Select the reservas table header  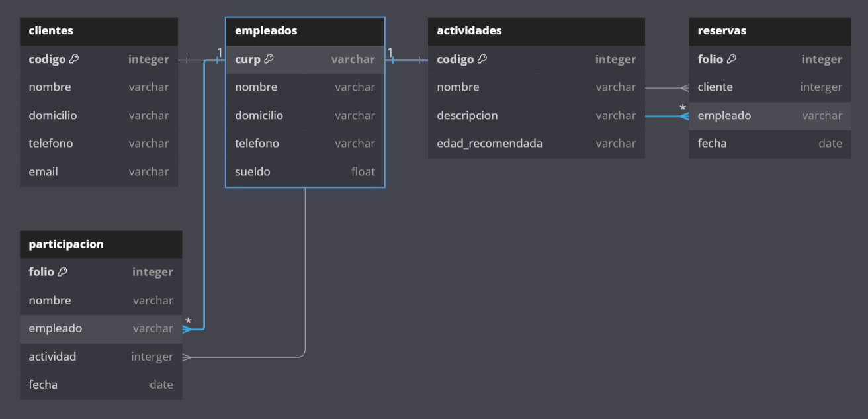[769, 31]
